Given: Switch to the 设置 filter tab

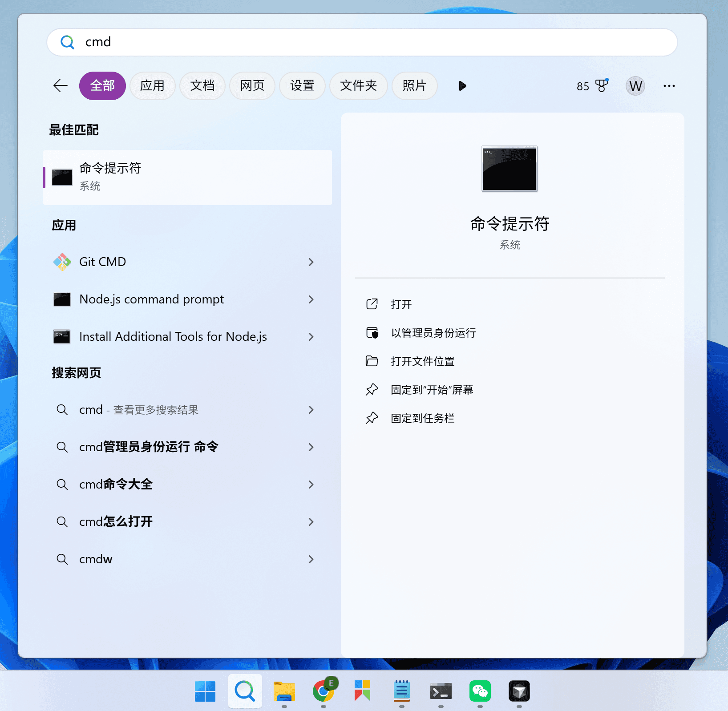Looking at the screenshot, I should pos(302,85).
